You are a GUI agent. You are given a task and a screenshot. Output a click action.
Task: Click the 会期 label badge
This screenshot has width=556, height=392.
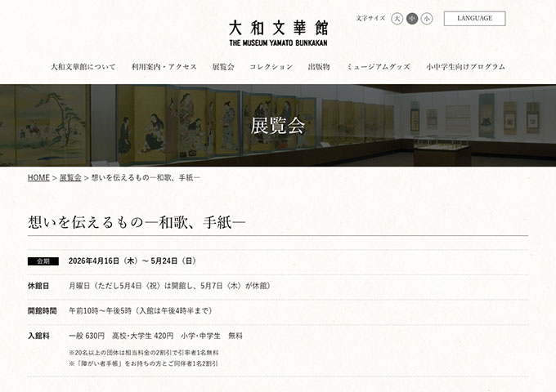click(x=43, y=261)
